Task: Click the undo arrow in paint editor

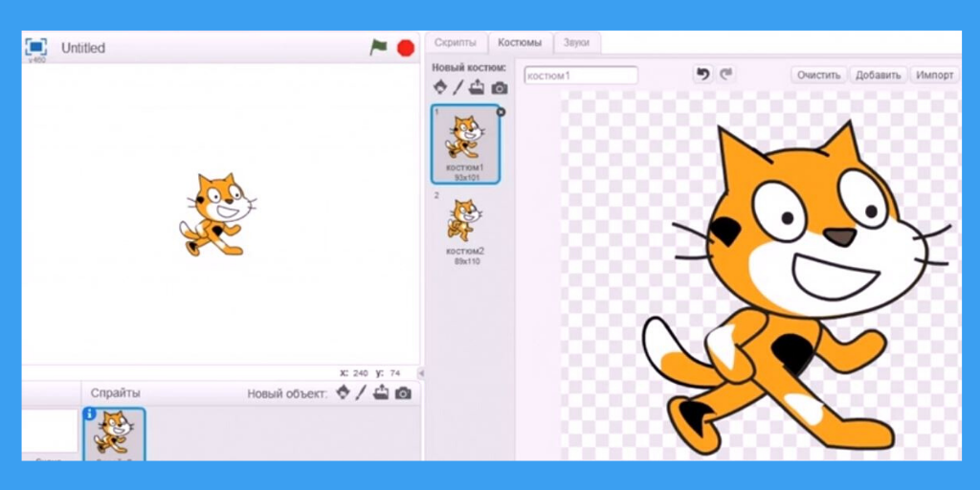Action: tap(703, 75)
